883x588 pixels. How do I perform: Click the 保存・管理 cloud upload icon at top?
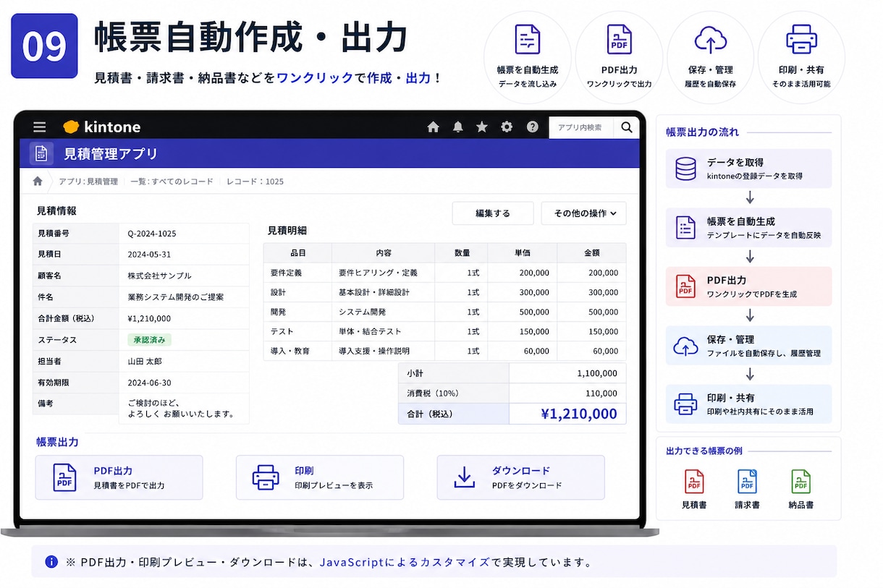pos(711,39)
